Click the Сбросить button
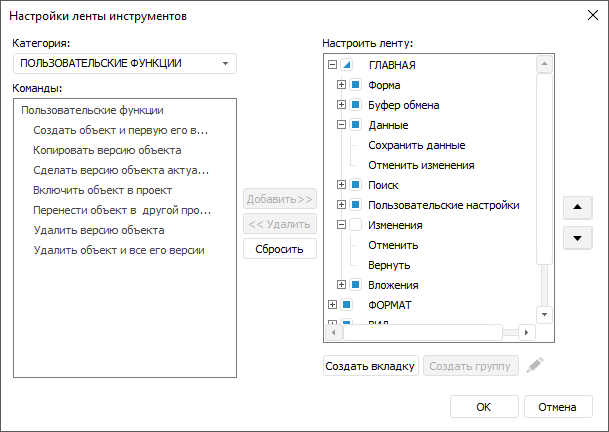Image resolution: width=609 pixels, height=432 pixels. click(x=279, y=248)
